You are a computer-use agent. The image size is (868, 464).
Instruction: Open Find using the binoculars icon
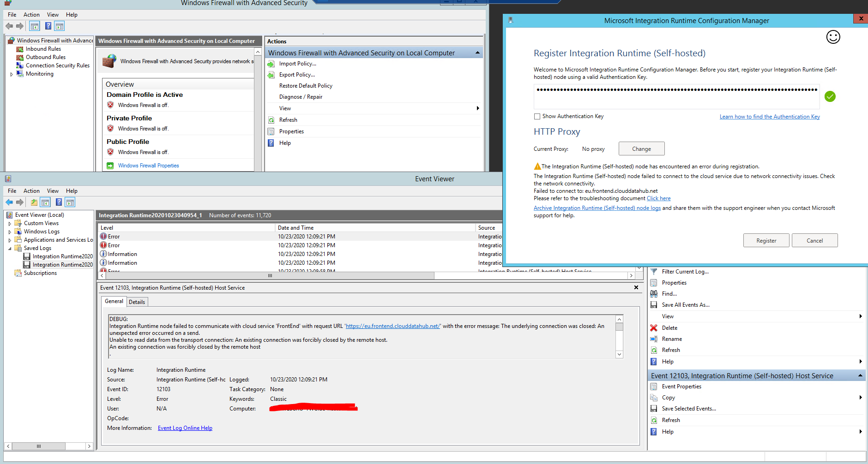coord(654,294)
